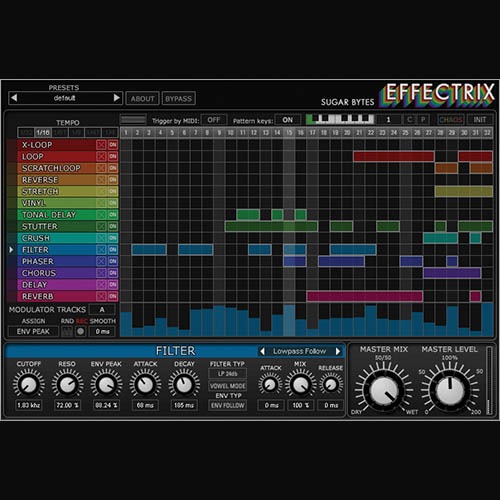Go to the next preset with right arrow
Viewport: 500px width, 500px height.
tap(116, 98)
